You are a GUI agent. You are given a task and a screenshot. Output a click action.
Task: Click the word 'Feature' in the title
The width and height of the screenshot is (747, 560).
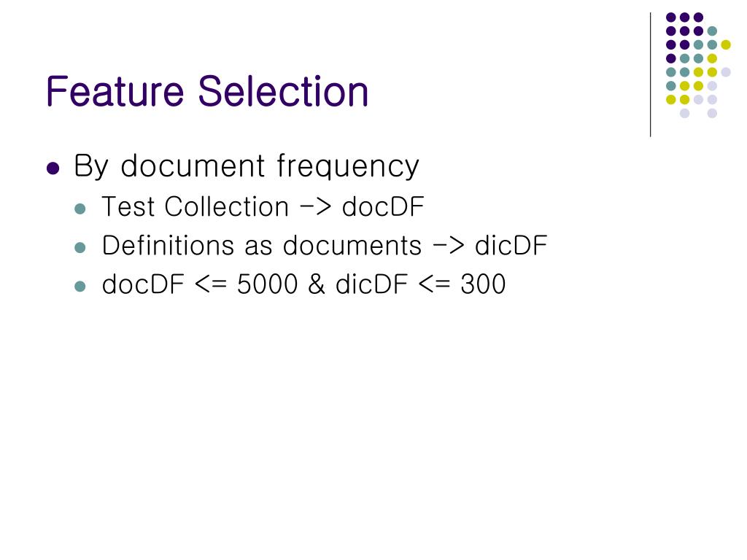click(115, 91)
